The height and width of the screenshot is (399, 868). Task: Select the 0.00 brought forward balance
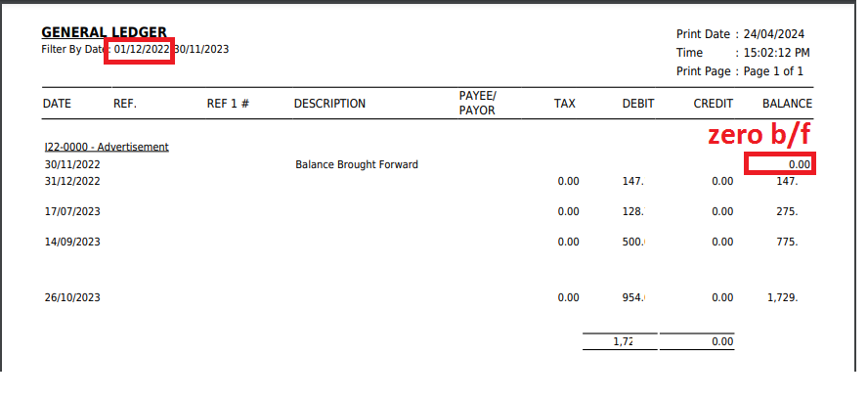click(x=800, y=165)
